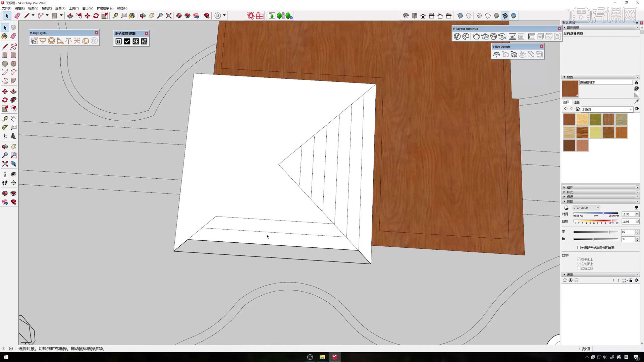Select the Line tool in left toolbar
This screenshot has width=644, height=362.
coord(5,47)
